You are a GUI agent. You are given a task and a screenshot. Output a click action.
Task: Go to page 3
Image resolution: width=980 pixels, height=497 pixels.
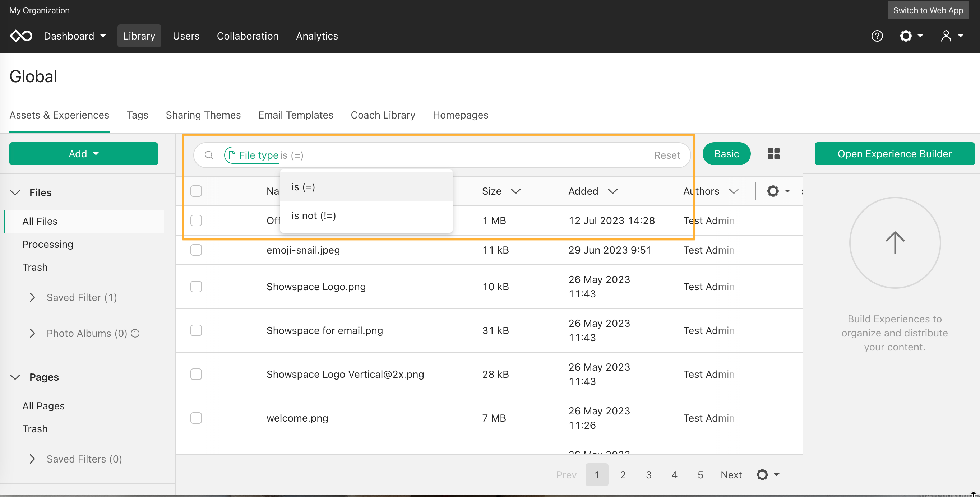(x=649, y=475)
